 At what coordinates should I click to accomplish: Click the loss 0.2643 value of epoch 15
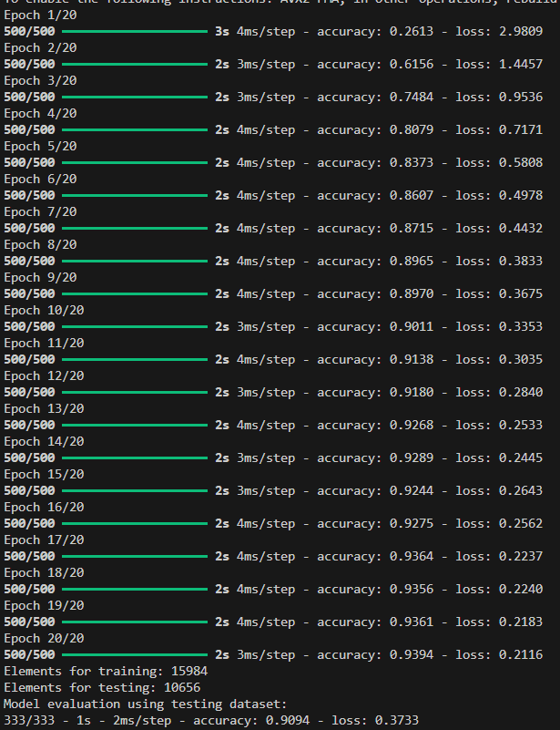point(521,490)
